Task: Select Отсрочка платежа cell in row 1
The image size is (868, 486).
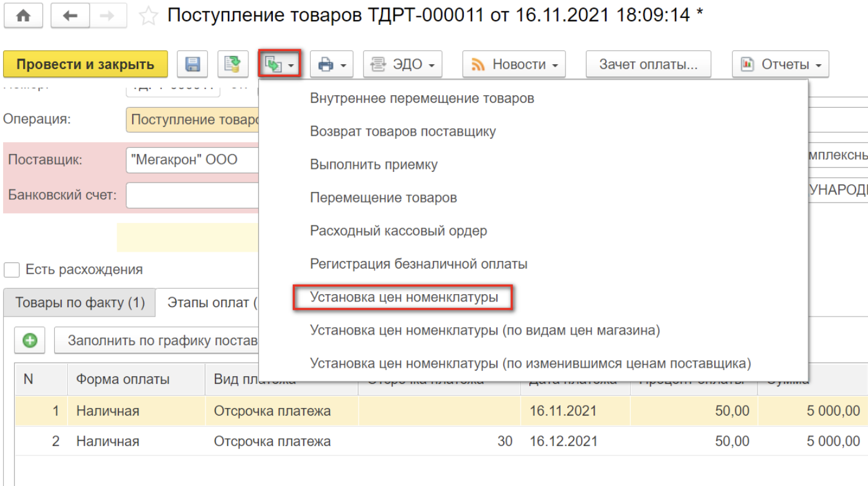Action: (x=282, y=411)
